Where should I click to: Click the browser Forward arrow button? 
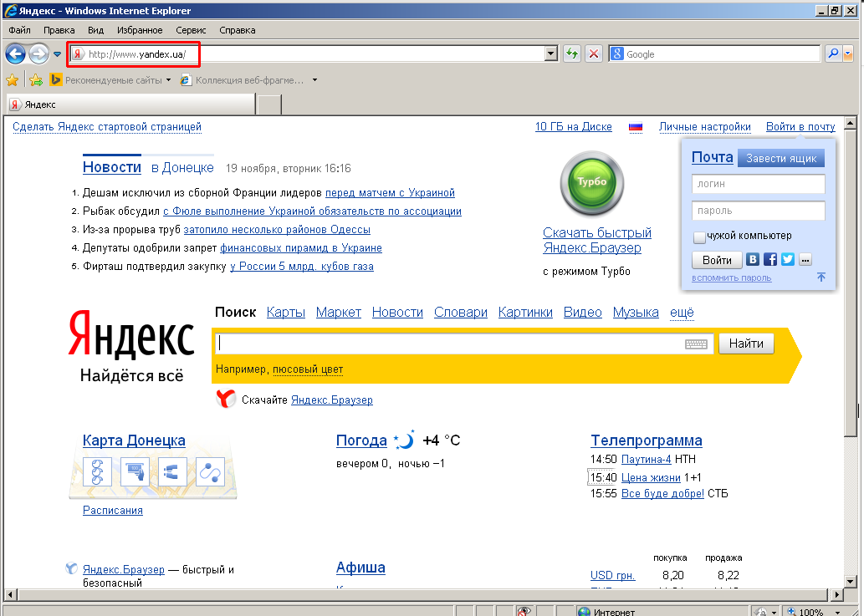(x=38, y=54)
